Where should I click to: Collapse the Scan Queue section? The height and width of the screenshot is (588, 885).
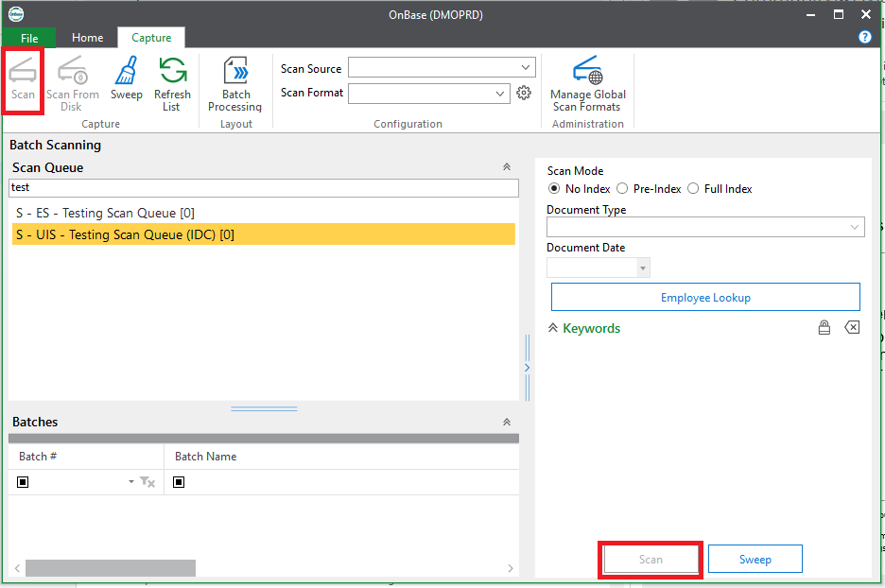(507, 167)
